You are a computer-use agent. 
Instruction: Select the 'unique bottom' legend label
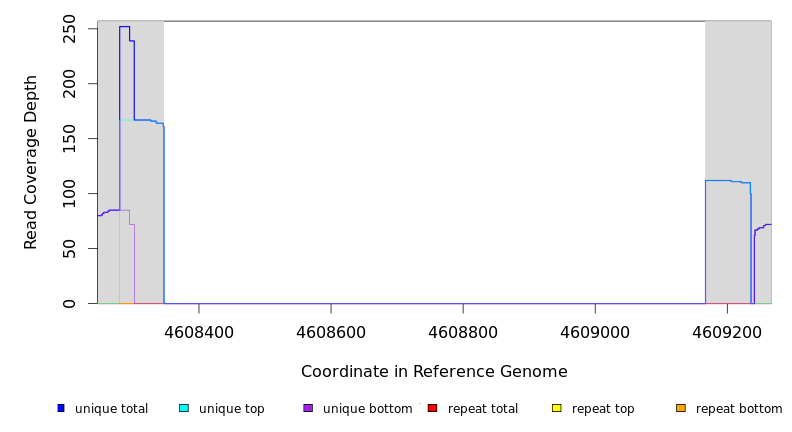point(367,409)
